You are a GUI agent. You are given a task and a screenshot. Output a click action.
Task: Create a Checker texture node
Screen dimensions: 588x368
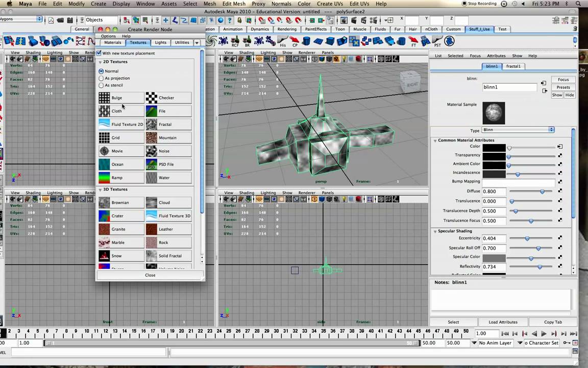pos(169,98)
